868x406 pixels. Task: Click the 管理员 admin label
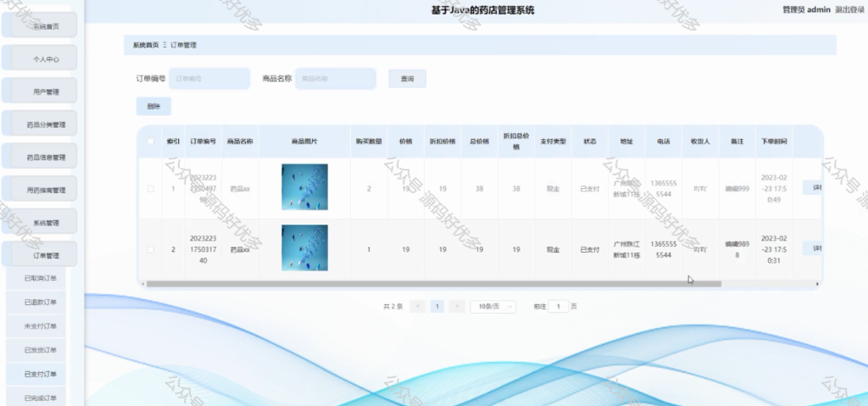(806, 9)
